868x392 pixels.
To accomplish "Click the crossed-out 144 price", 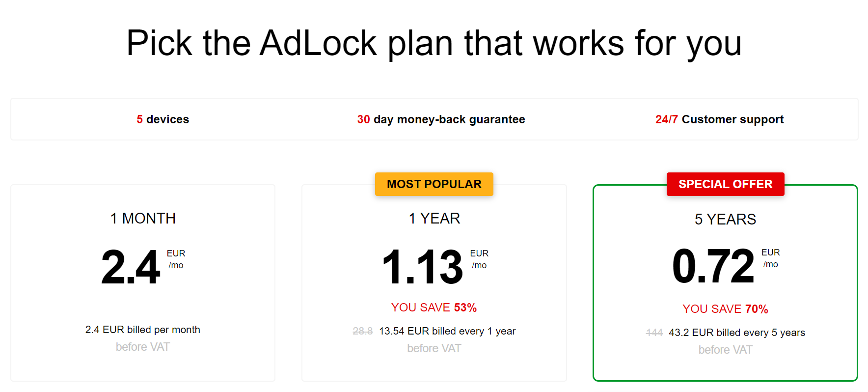I will coord(654,333).
